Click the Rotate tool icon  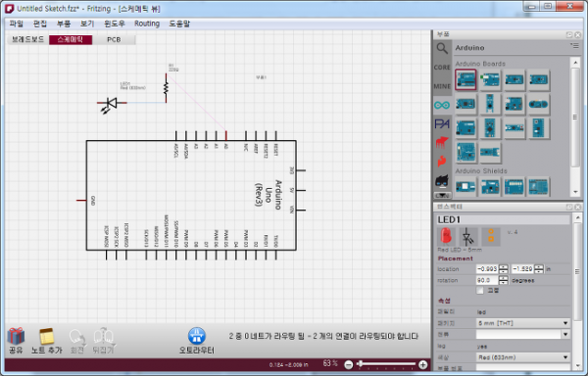pos(76,337)
